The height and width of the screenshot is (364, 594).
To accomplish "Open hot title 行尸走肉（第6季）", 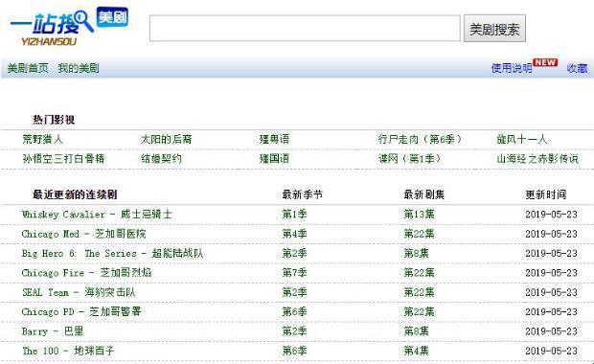I will pyautogui.click(x=421, y=139).
